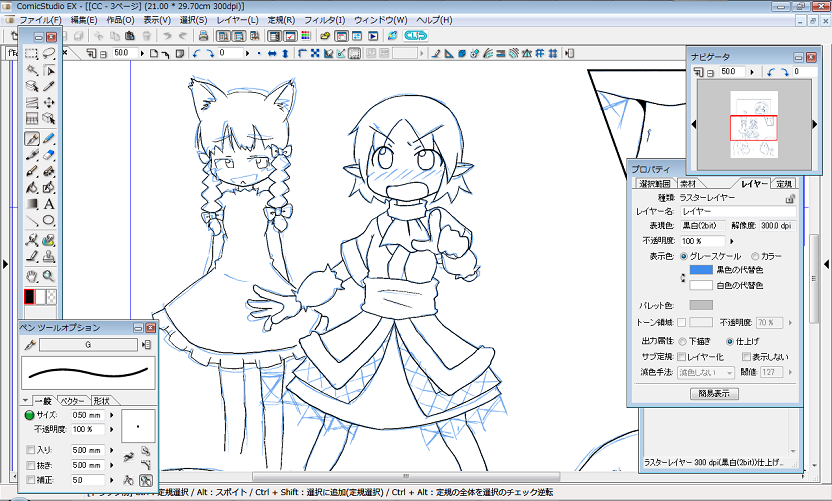Click the Navigator page thumbnail preview

coord(754,125)
